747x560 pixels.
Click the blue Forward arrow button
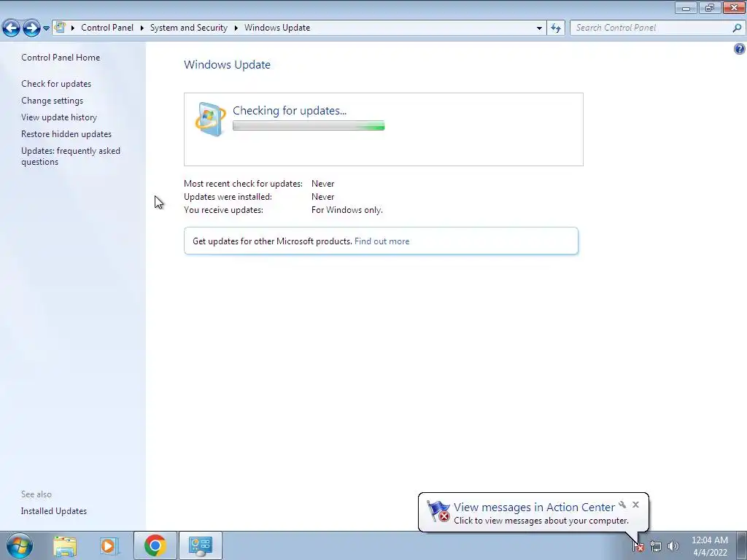click(31, 28)
